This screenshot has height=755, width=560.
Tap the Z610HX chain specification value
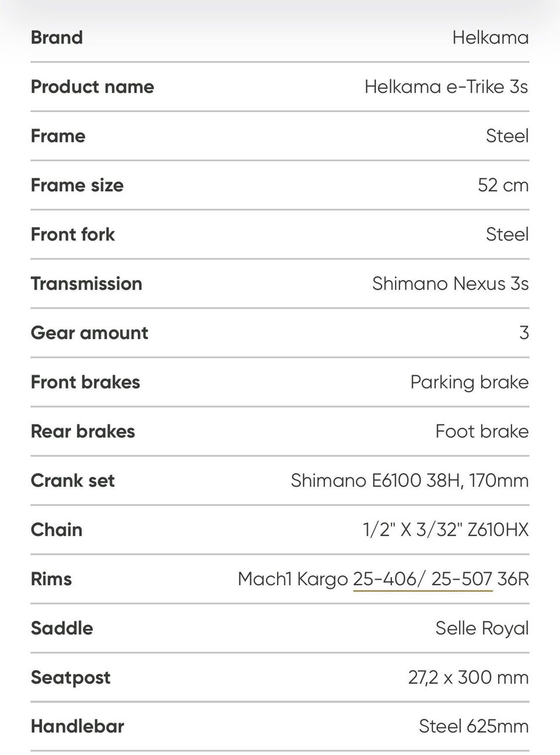[446, 530]
